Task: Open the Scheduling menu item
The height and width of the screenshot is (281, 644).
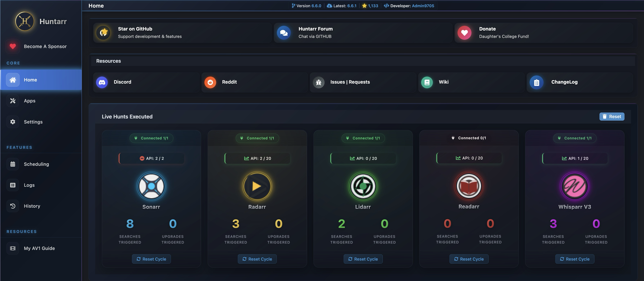Action: tap(41, 164)
